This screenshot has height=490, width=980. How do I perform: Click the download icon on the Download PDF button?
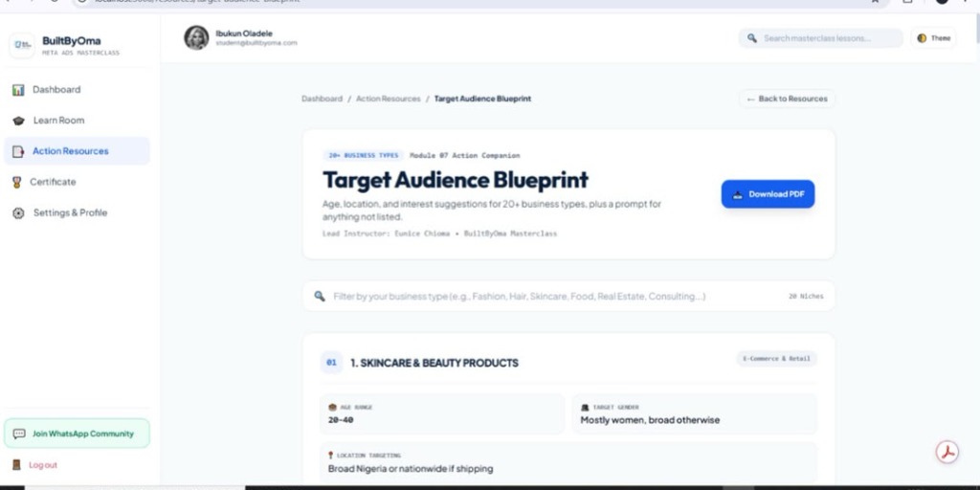click(x=738, y=194)
